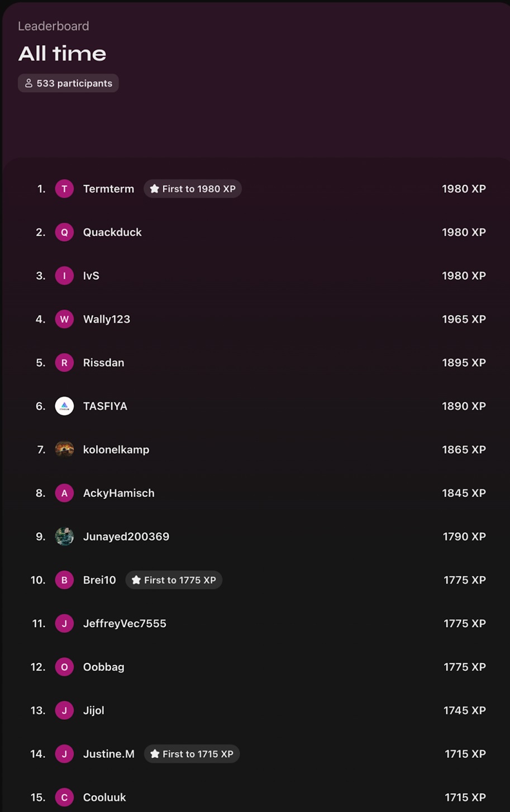Click the 533 participants pill
The height and width of the screenshot is (812, 510).
click(68, 83)
